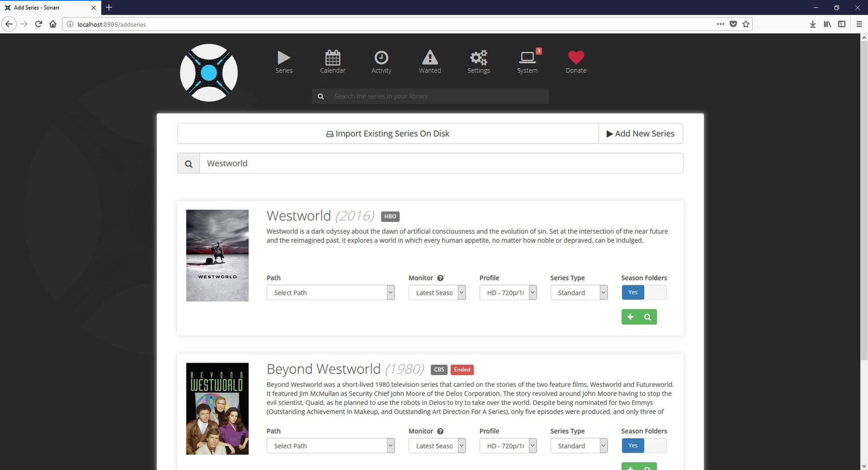Screen dimensions: 868x470
Task: Open Monitor dropdown for Beyond Westworld
Action: coord(437,446)
